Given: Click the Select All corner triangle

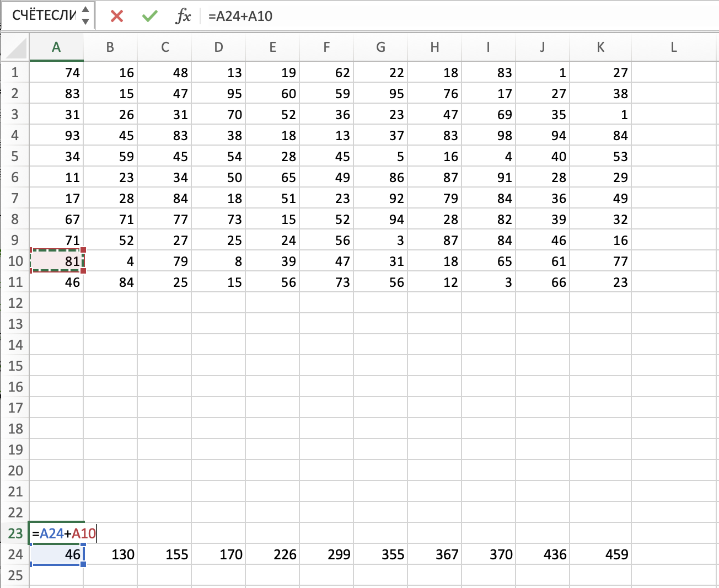Looking at the screenshot, I should point(16,48).
